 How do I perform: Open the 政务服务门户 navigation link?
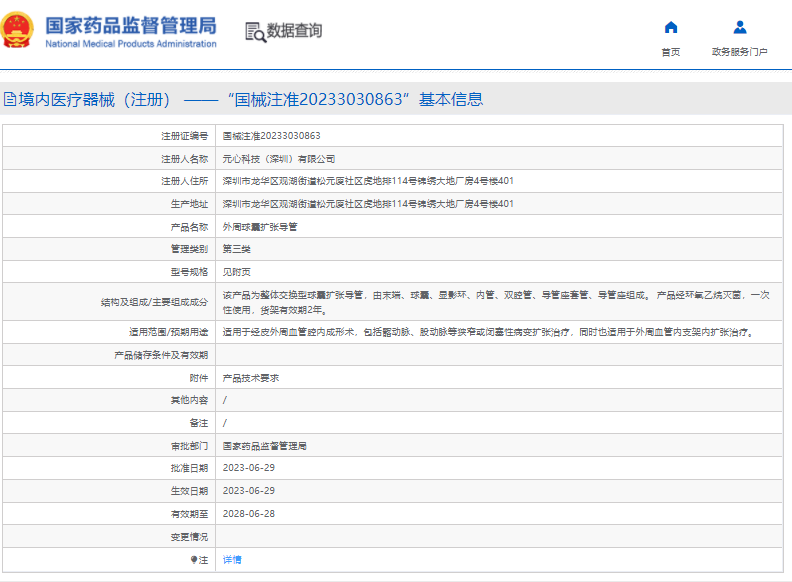coord(739,52)
